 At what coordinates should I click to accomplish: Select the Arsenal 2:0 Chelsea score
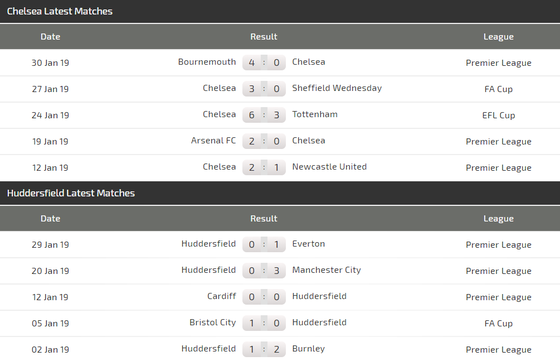point(264,141)
